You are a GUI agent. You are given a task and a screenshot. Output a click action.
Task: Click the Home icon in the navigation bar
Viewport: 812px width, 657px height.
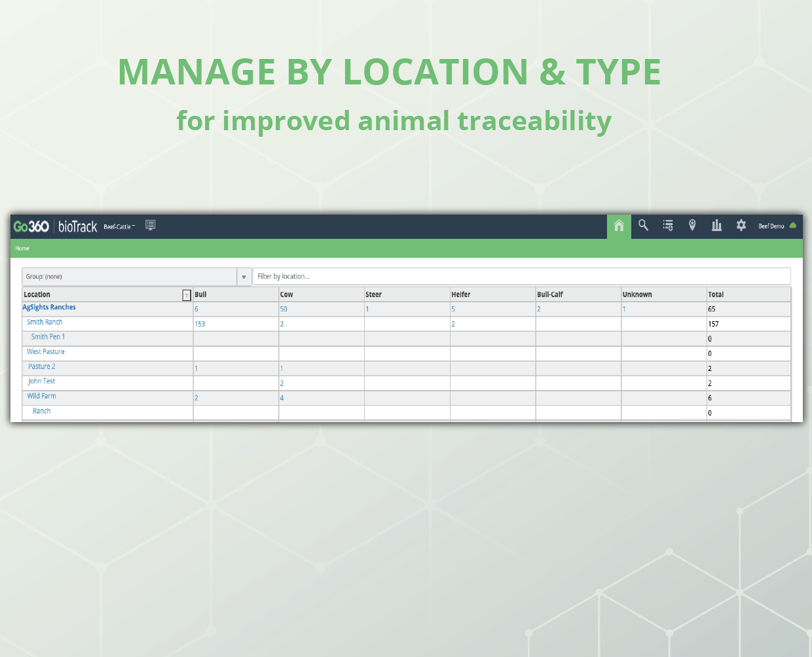(x=618, y=226)
